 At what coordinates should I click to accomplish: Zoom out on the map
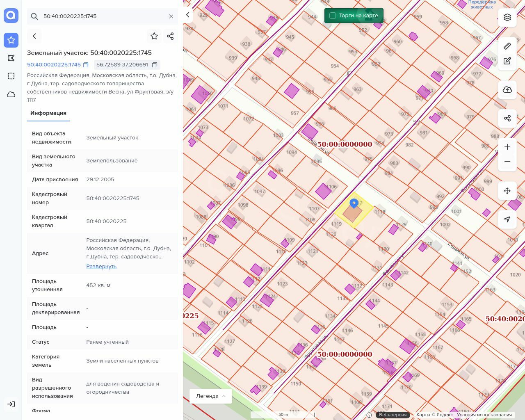507,162
